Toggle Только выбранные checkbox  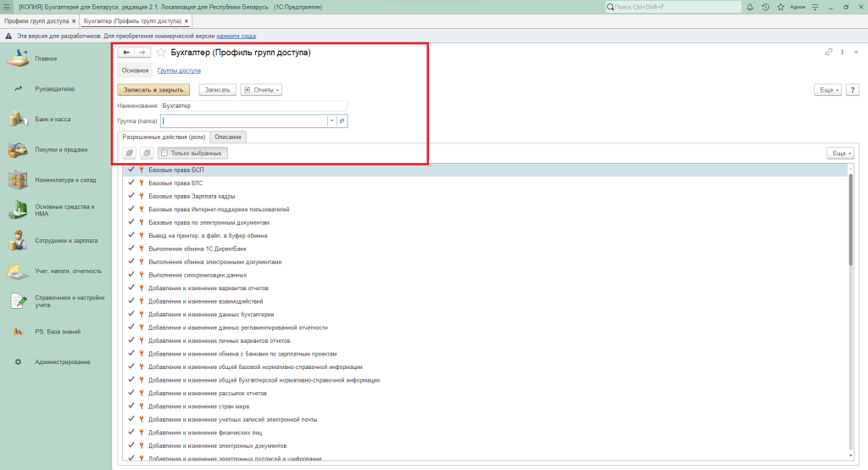(164, 153)
